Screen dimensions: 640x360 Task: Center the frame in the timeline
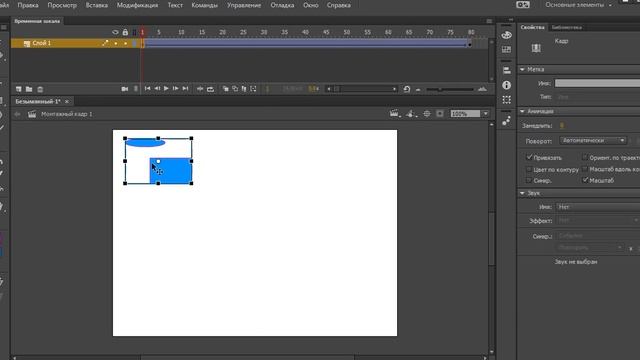point(200,89)
